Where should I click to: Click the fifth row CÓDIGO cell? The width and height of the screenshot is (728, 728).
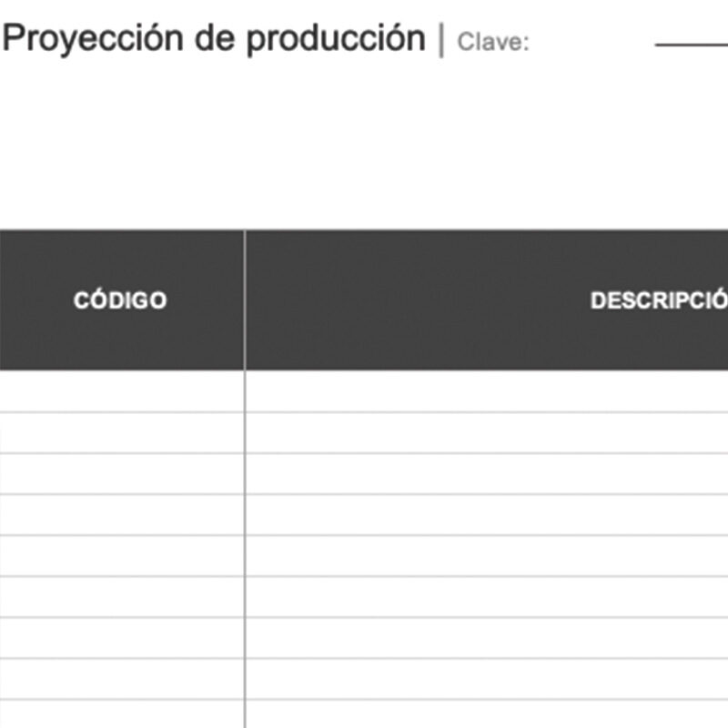pyautogui.click(x=121, y=555)
